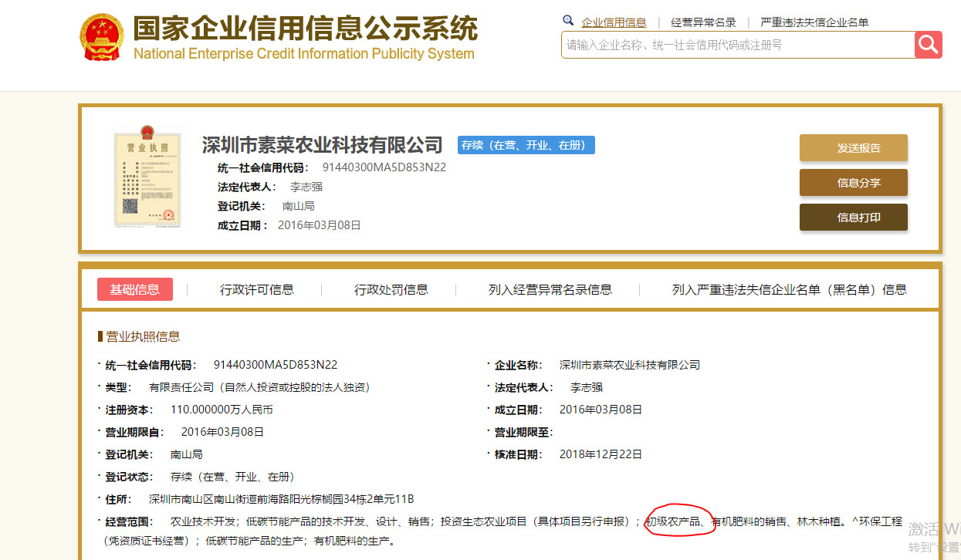Click the approval date 2018年12月22日
This screenshot has height=560, width=961.
(x=601, y=454)
